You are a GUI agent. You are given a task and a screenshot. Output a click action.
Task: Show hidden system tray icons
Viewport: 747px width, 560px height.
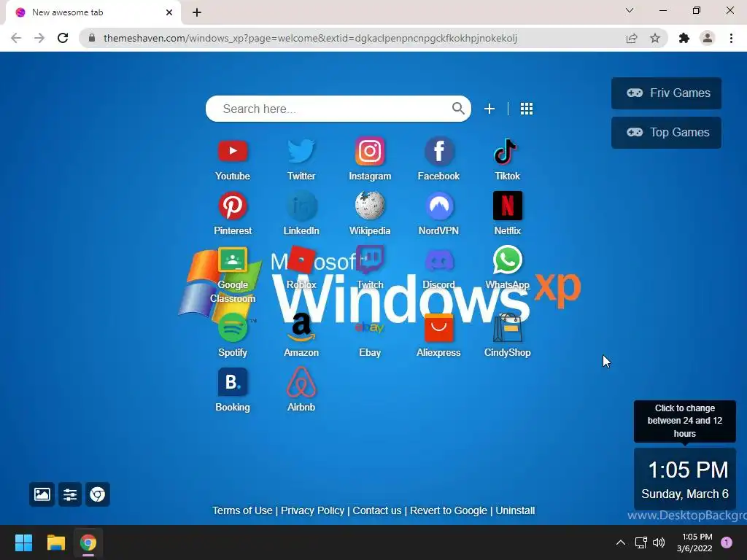coord(621,542)
